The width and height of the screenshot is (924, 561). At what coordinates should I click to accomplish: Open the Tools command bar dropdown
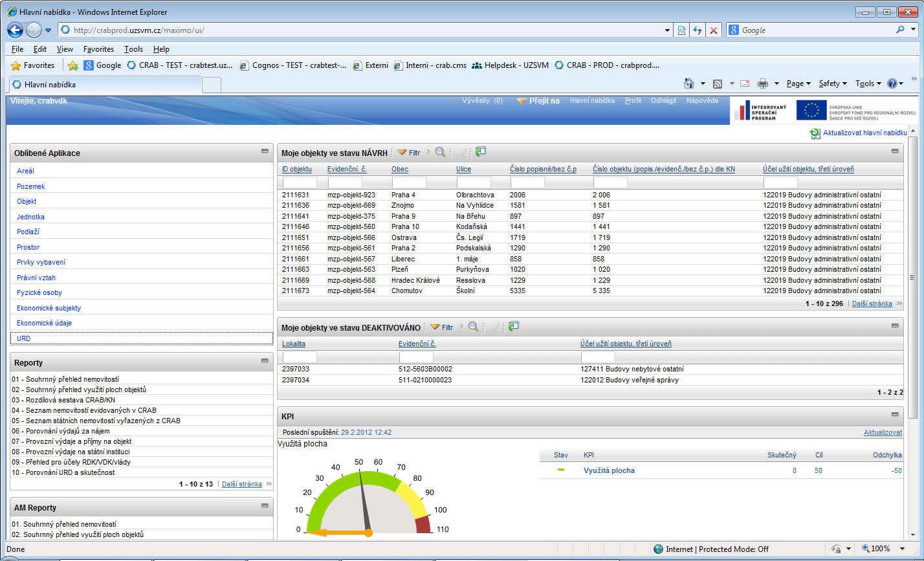pyautogui.click(x=867, y=83)
